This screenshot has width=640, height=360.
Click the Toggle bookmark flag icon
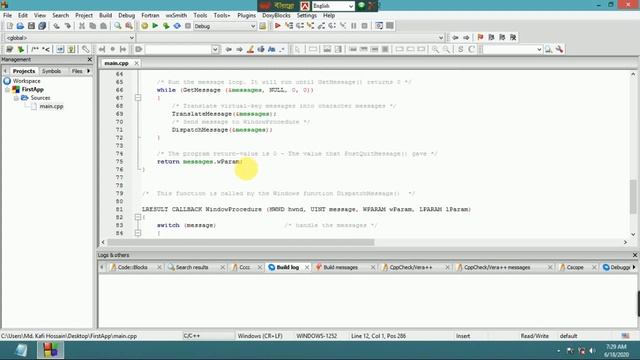click(480, 37)
